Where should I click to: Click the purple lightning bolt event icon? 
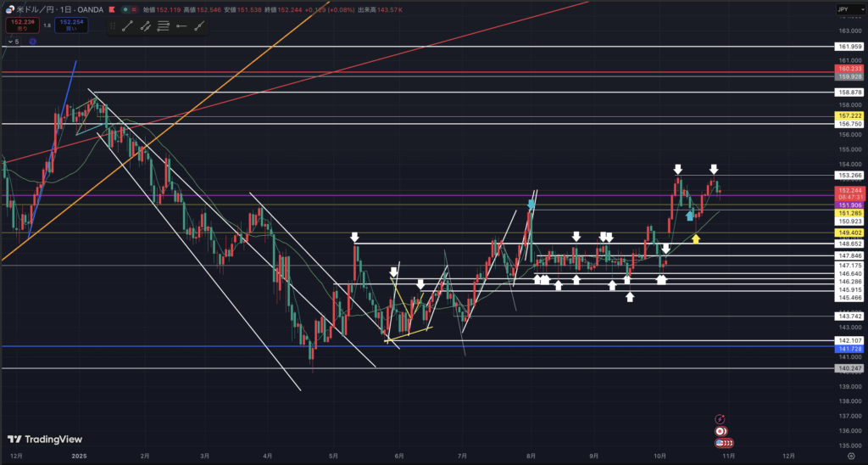[x=720, y=418]
